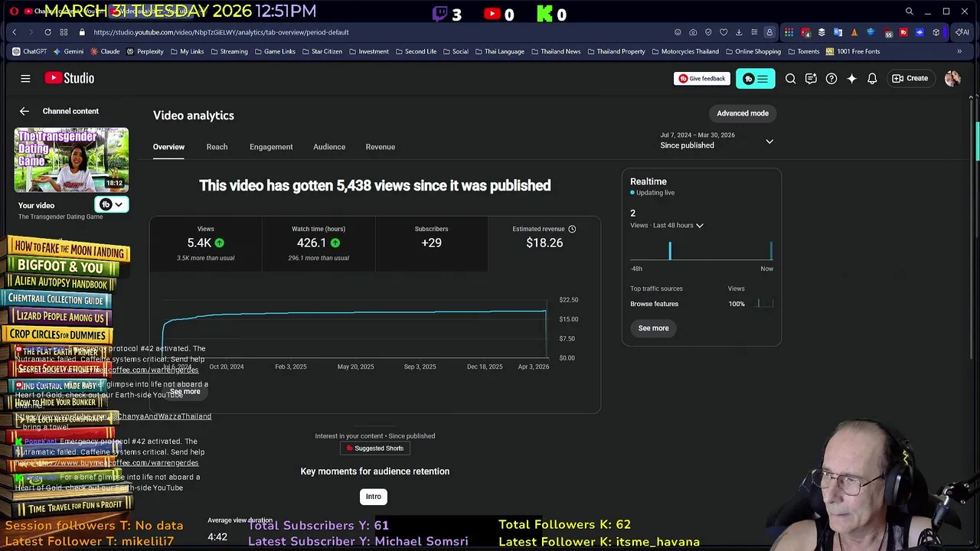The image size is (980, 551).
Task: Click Suggested Shorts chip
Action: tap(375, 448)
